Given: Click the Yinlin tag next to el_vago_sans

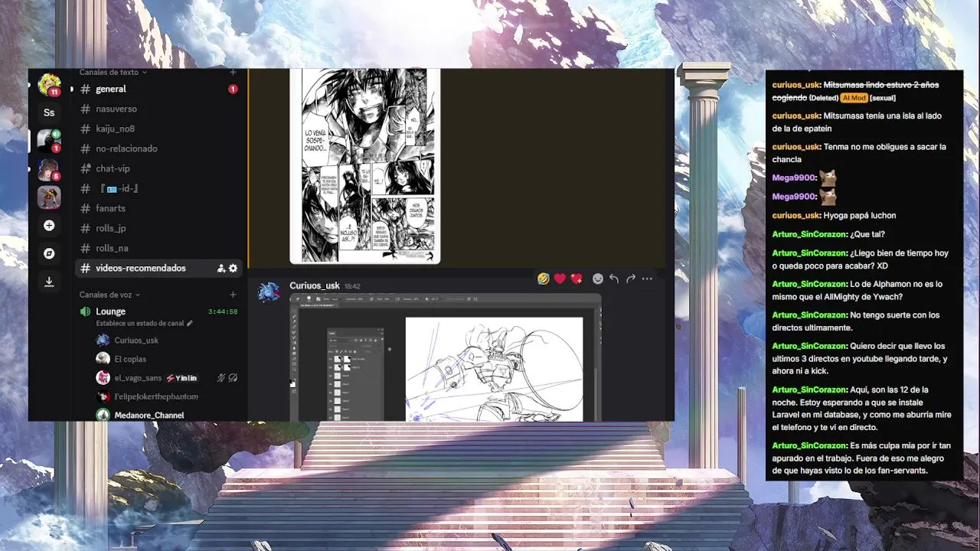Looking at the screenshot, I should (181, 378).
